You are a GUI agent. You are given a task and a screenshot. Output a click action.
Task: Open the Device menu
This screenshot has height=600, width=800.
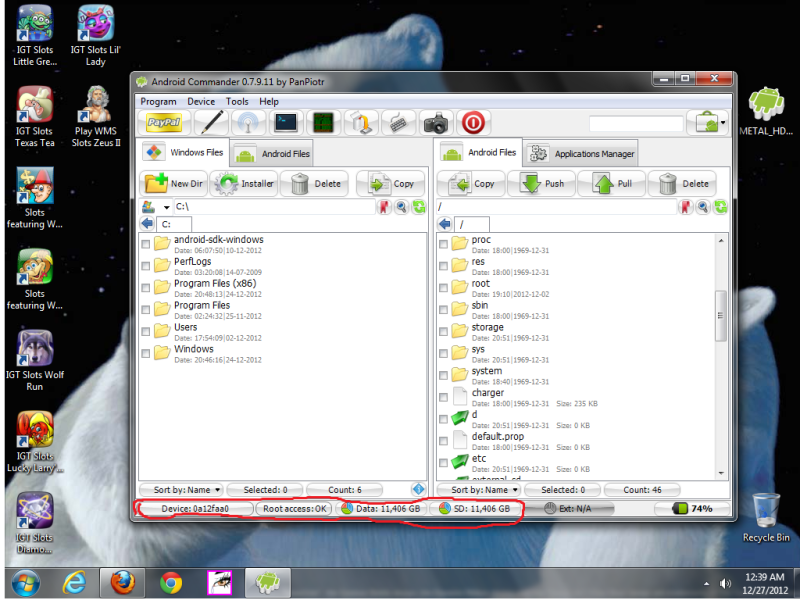[x=201, y=102]
